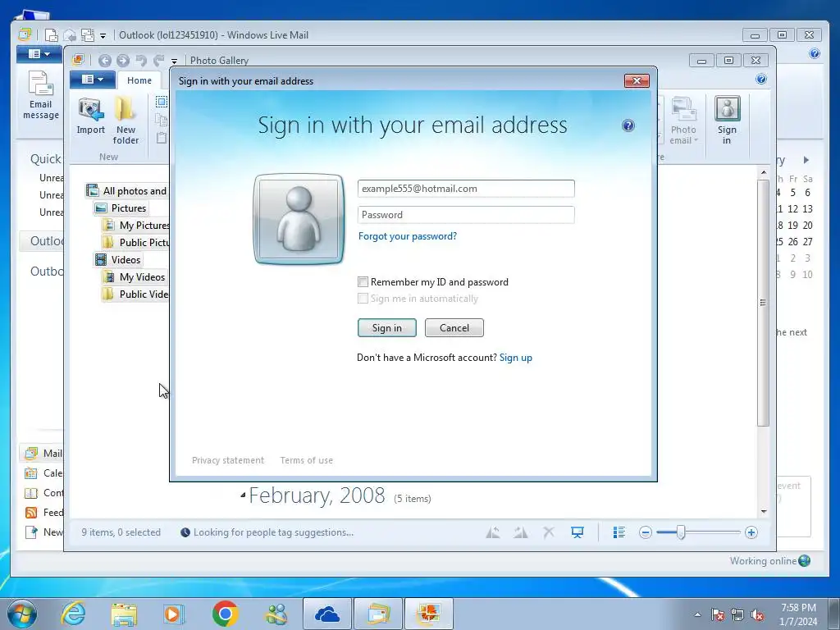
Task: Click Cancel in the sign-in dialog
Action: [x=454, y=328]
